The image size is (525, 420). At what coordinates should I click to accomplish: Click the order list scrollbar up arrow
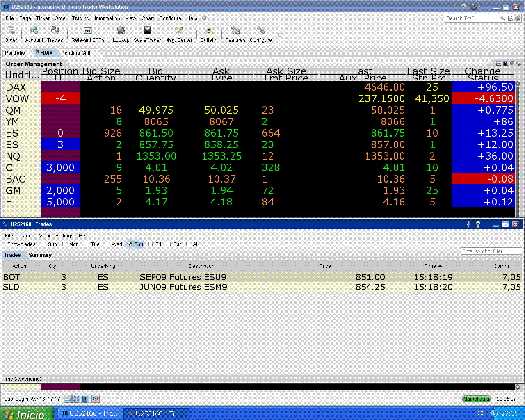click(518, 84)
